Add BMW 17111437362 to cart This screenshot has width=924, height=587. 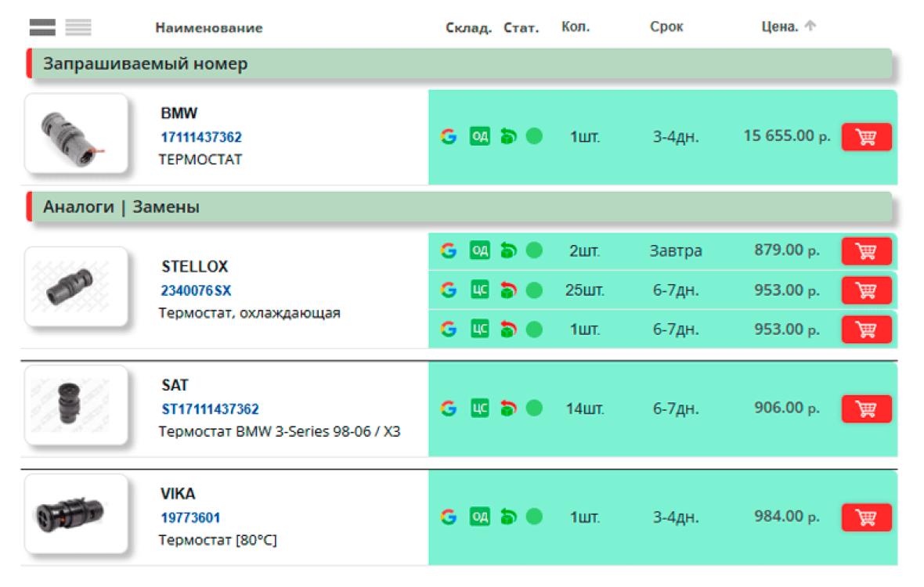tap(866, 137)
